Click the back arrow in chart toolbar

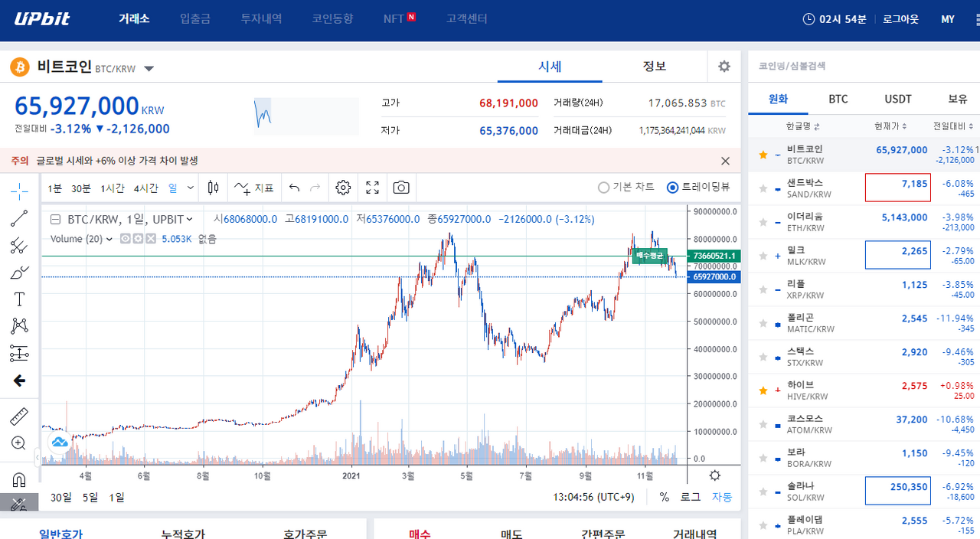(20, 381)
